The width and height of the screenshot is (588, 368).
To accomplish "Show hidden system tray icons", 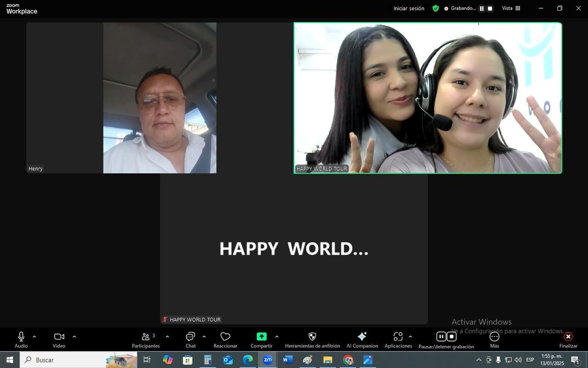I will pyautogui.click(x=479, y=360).
